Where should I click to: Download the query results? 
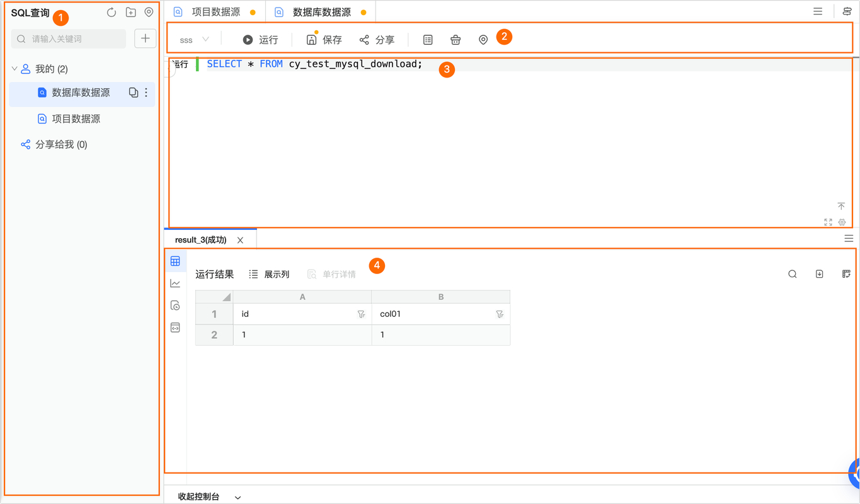pos(819,274)
